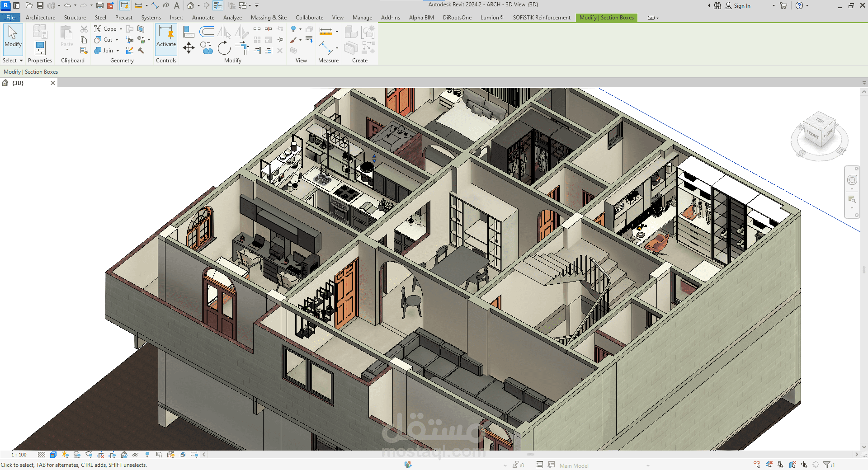
Task: Click the Demolish hammer icon
Action: coord(141,51)
